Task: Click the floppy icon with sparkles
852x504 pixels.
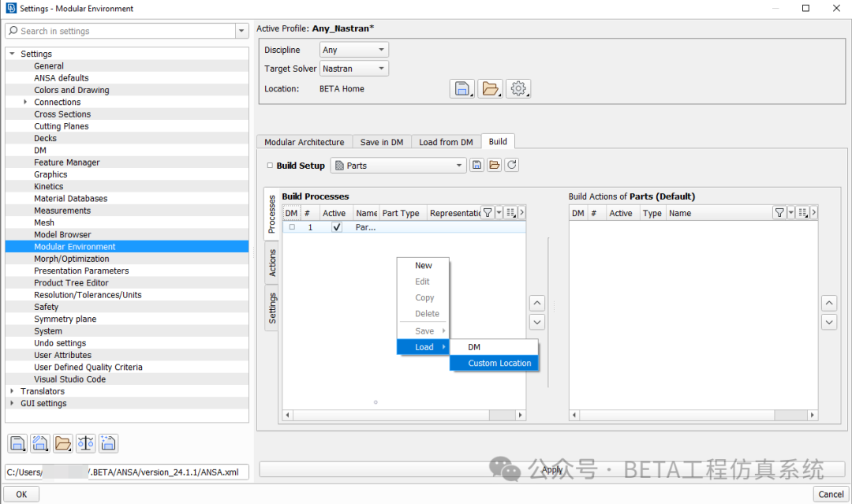Action: (108, 444)
